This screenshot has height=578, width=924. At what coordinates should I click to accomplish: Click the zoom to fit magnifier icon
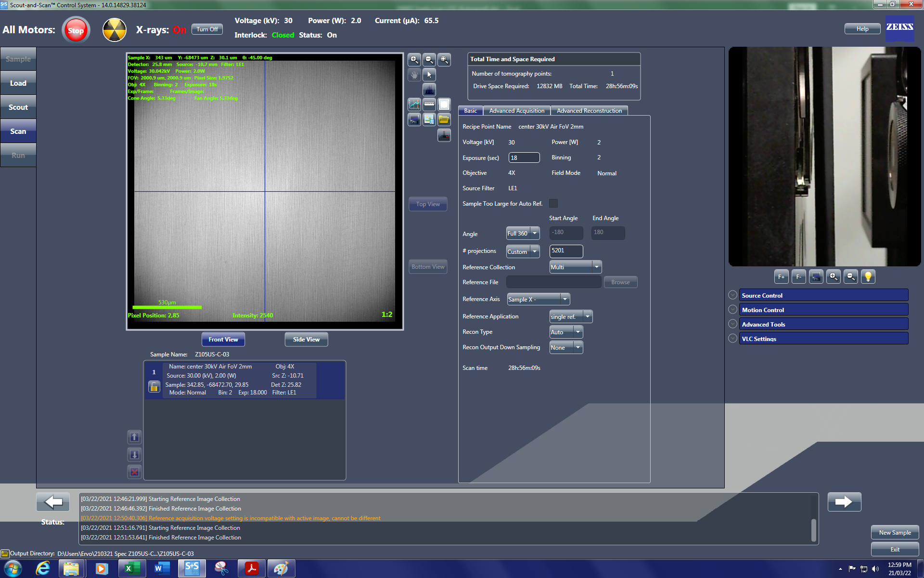pyautogui.click(x=444, y=60)
